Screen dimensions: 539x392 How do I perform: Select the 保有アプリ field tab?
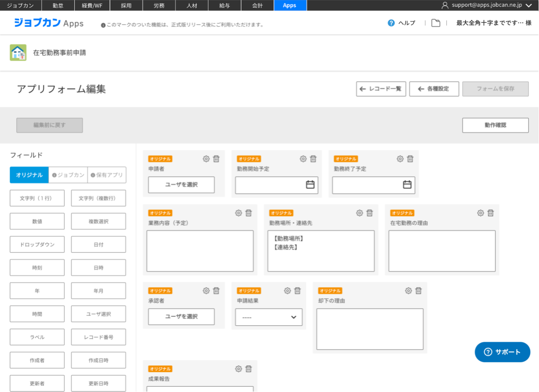(x=107, y=175)
